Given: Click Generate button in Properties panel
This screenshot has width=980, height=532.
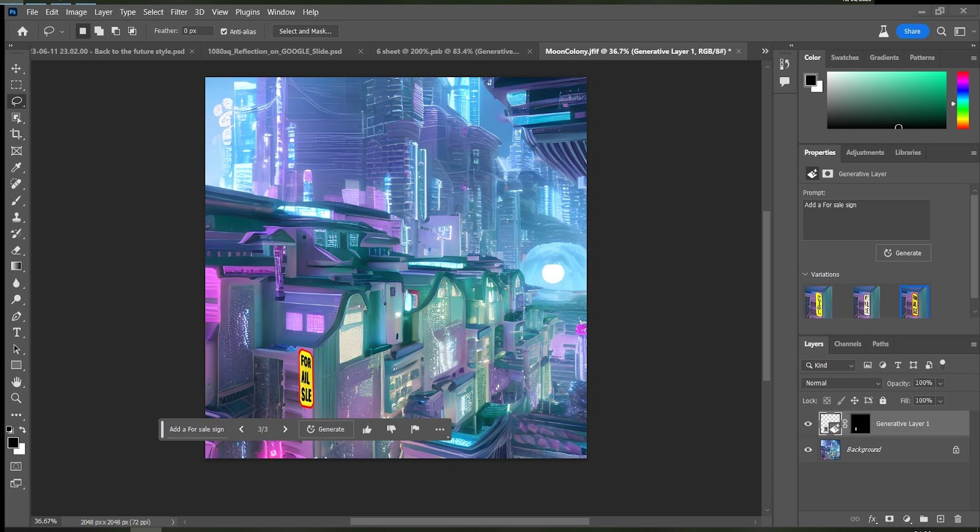Looking at the screenshot, I should click(x=903, y=253).
